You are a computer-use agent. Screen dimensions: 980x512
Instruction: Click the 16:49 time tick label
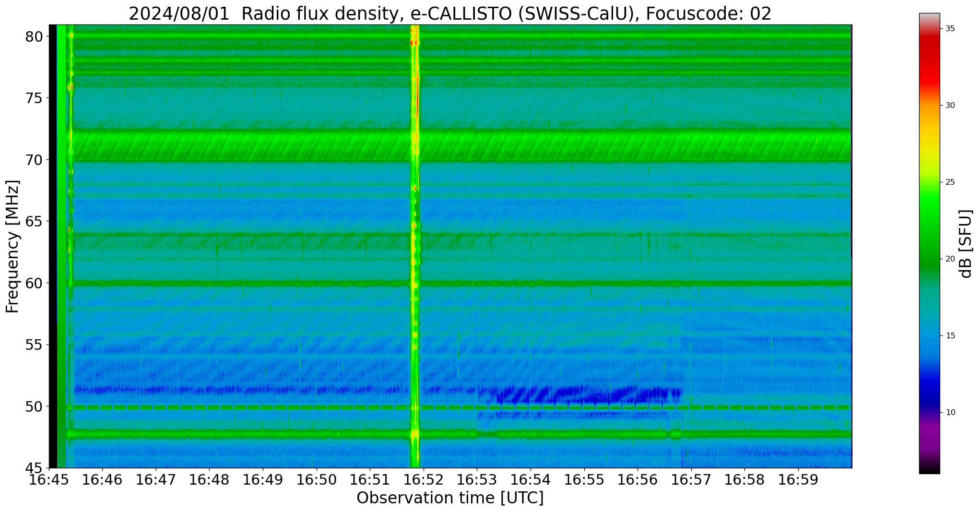[x=263, y=480]
